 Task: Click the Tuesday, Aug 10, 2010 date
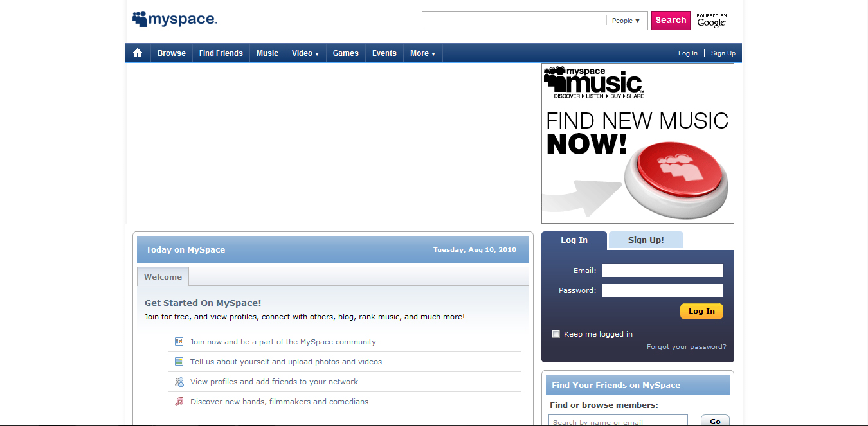click(475, 249)
